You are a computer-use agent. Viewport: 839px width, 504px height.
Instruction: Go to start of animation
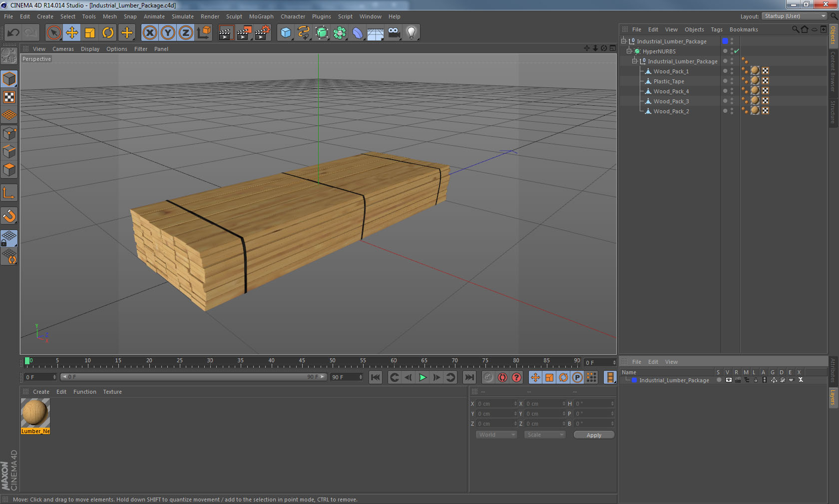(376, 377)
